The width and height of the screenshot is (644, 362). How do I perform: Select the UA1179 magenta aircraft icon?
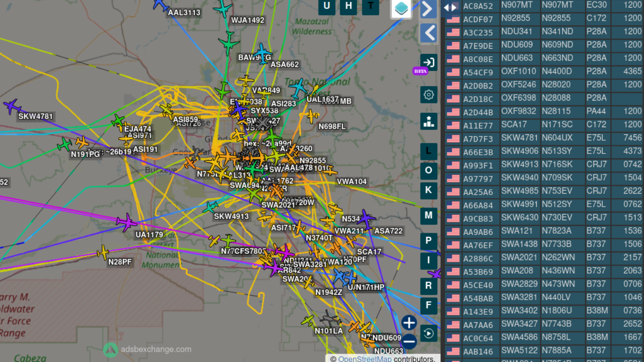point(126,222)
